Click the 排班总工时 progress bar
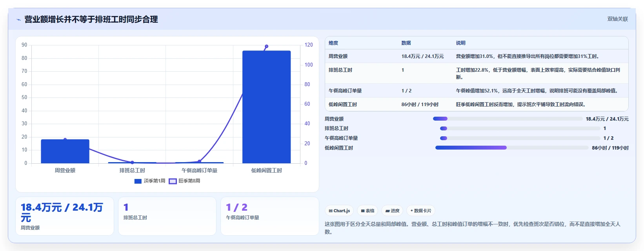This screenshot has width=644, height=251. [520, 128]
